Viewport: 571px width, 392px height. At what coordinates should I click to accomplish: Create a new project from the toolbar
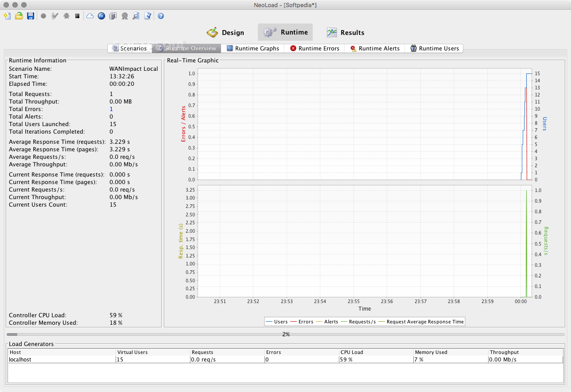[x=7, y=16]
